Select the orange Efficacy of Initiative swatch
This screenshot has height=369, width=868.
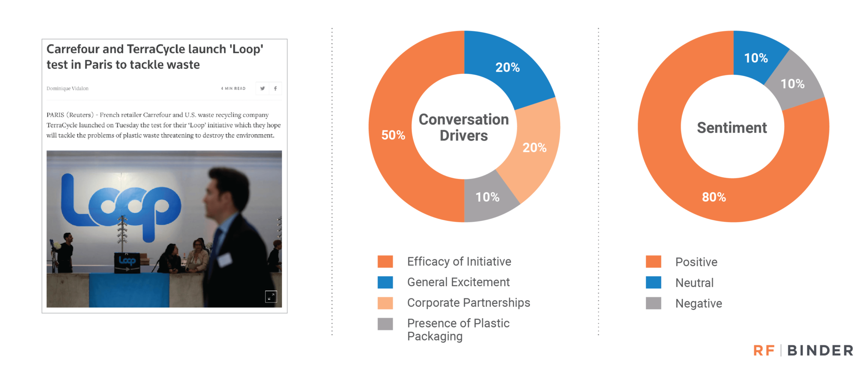(385, 262)
